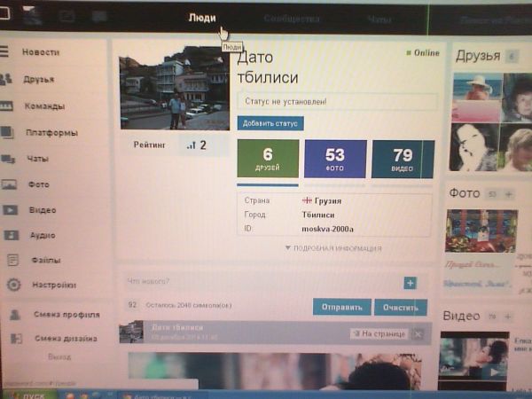Select the Видео icon in left sidebar
This screenshot has height=399, width=532.
[x=10, y=210]
